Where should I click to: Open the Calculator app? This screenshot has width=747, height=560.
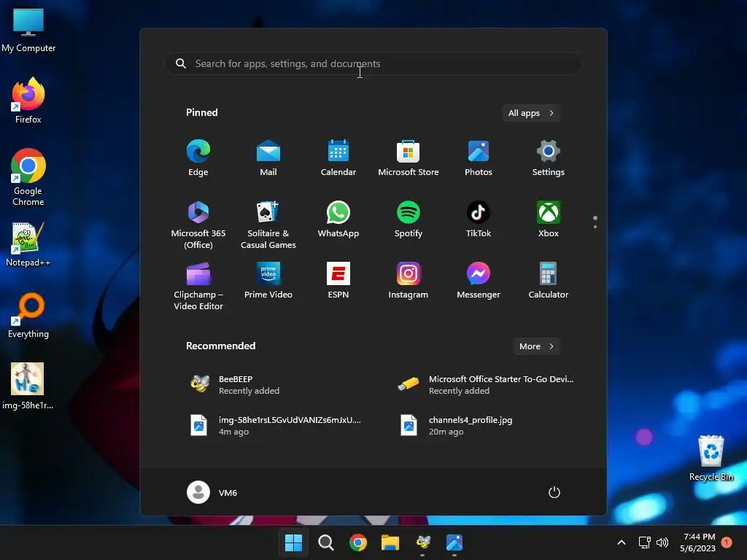(x=549, y=280)
